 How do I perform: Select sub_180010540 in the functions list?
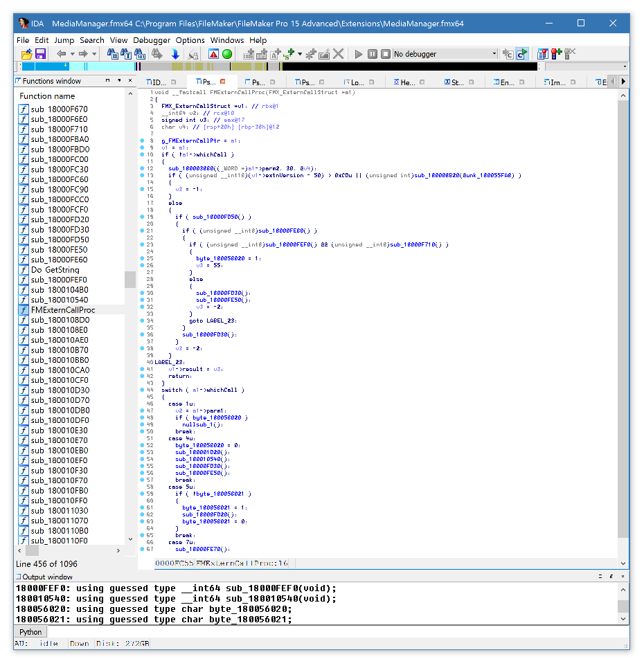coord(60,300)
